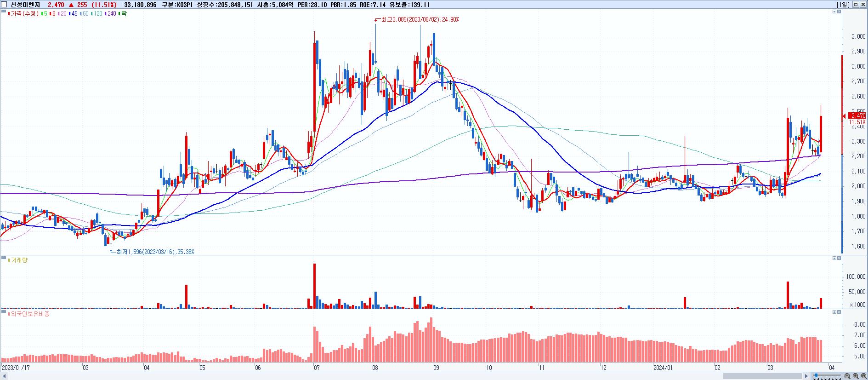Viewport: 868px width, 380px height.
Task: Click the 유보율:139.11 value
Action: click(x=409, y=5)
